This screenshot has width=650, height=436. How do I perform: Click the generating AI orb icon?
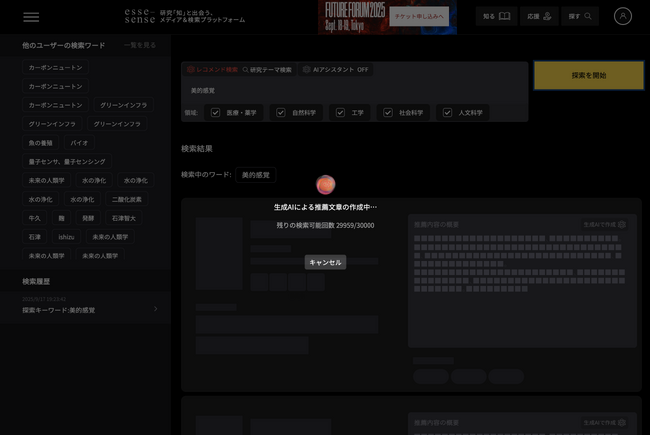pos(325,185)
